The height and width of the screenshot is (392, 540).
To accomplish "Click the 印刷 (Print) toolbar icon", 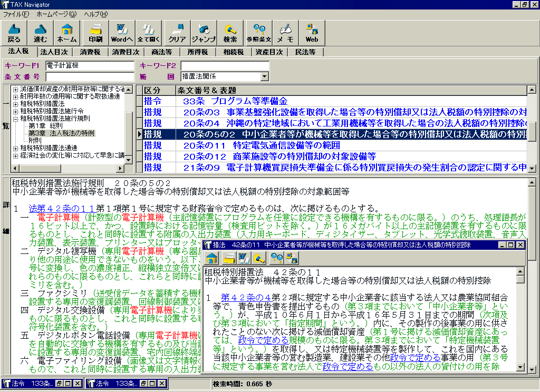I will click(x=95, y=33).
